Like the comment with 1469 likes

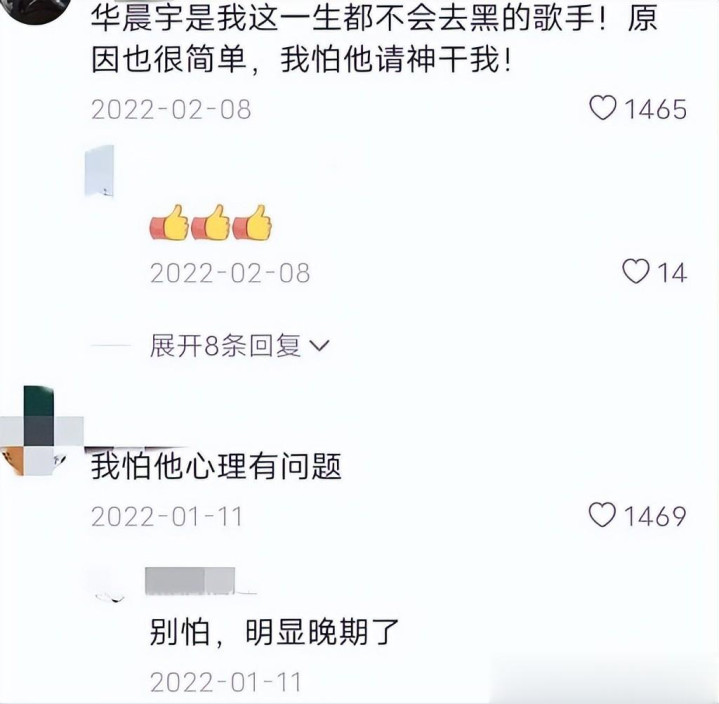602,515
